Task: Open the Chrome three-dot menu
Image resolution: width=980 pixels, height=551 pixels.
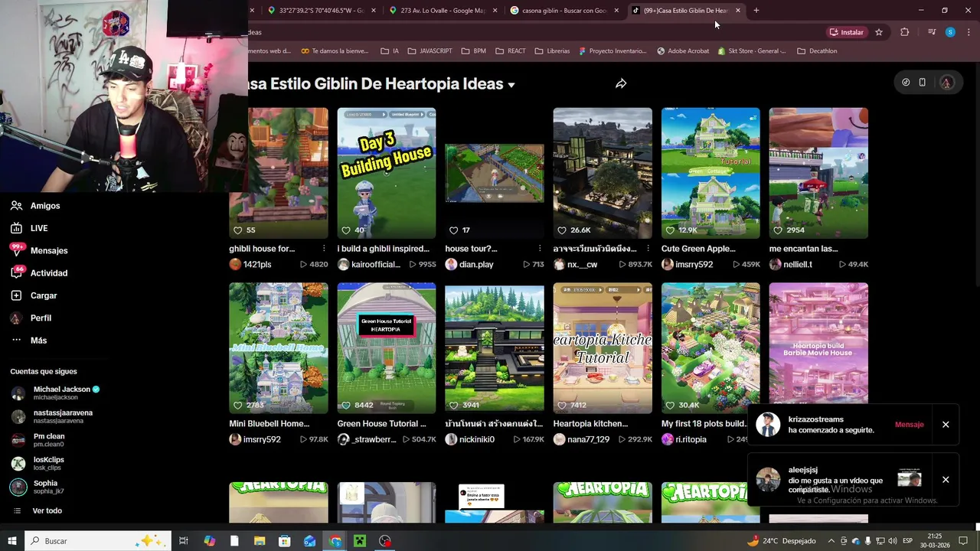Action: 969,32
